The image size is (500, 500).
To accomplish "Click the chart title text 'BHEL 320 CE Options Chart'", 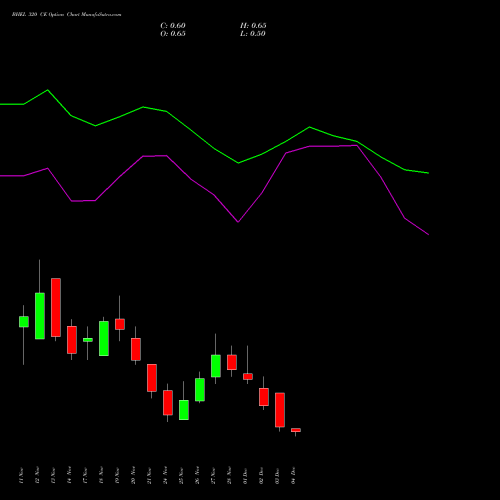I will [x=46, y=15].
